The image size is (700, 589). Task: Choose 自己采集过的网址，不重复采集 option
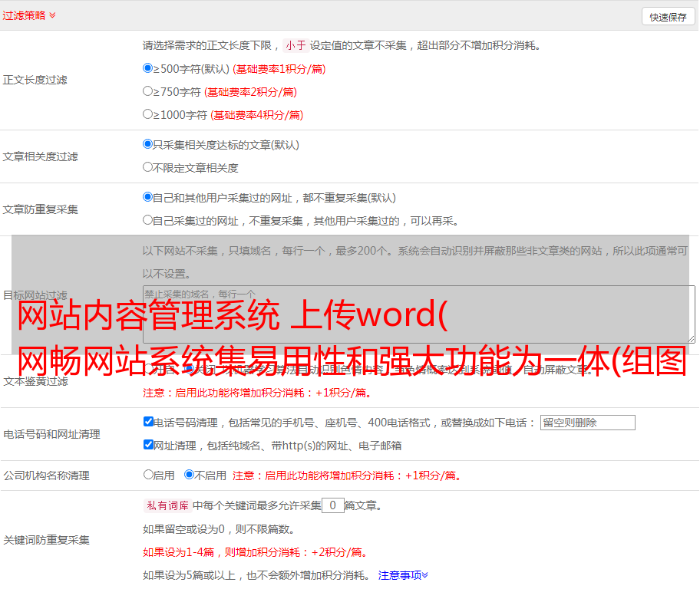[147, 220]
